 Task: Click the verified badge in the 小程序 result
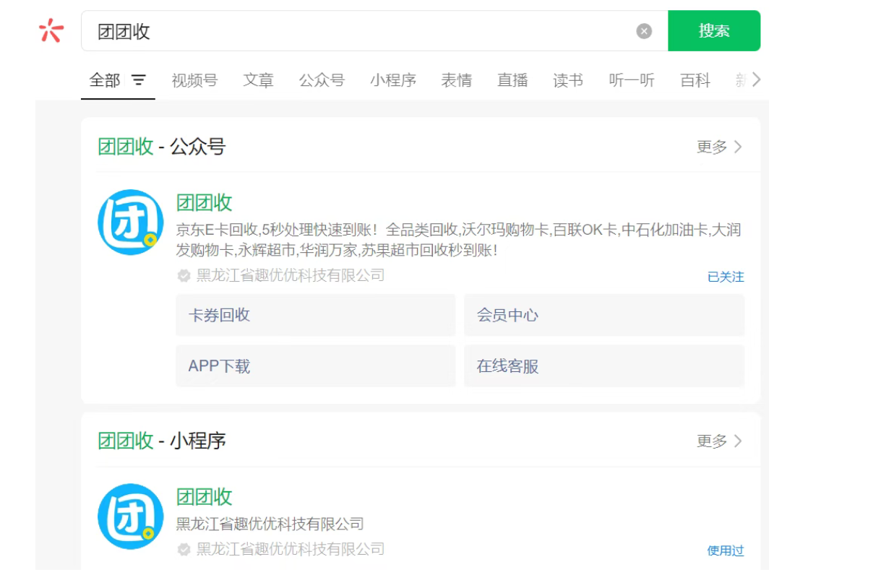[184, 549]
